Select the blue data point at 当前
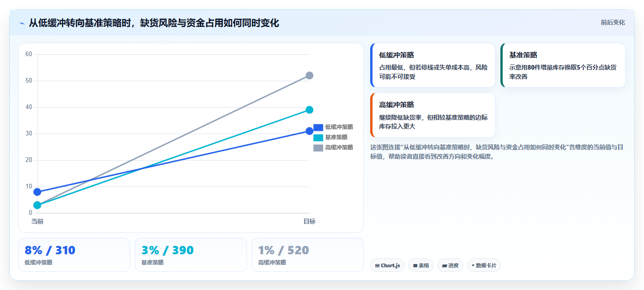Screen dimensions: 644x290 coord(37,192)
